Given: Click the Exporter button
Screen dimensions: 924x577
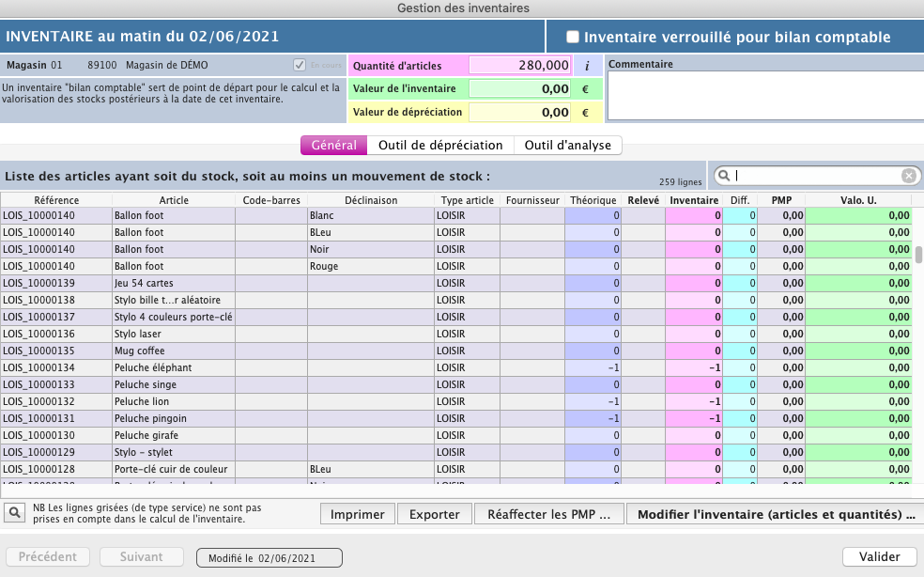Looking at the screenshot, I should pyautogui.click(x=434, y=515).
